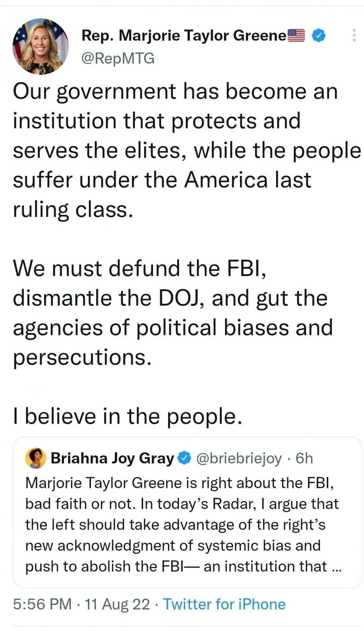Click the 5:56 PM tweet time

tap(42, 604)
